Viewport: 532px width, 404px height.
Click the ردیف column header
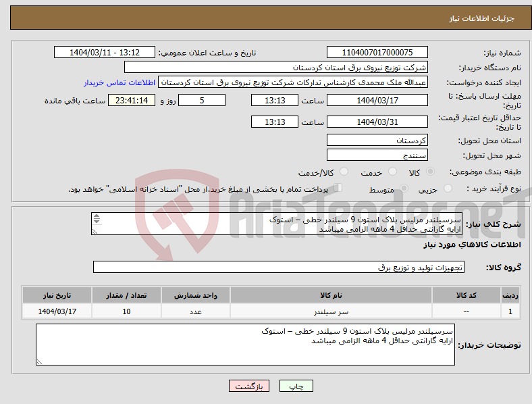[x=510, y=295]
